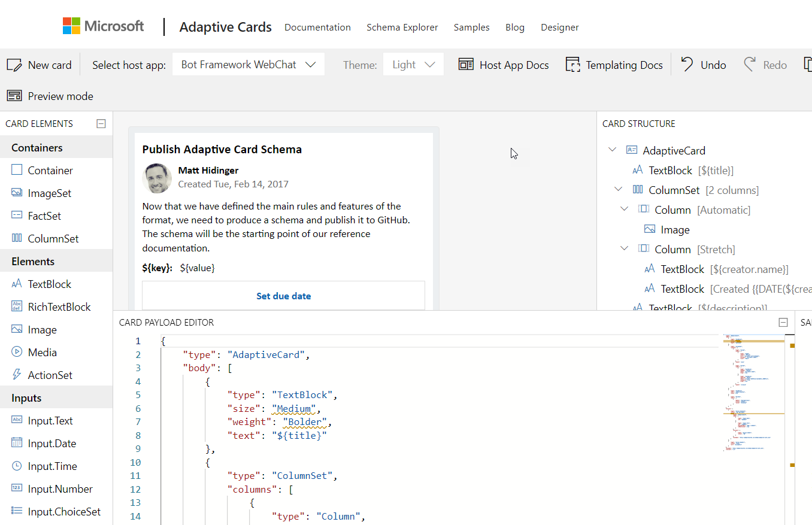Click Matt Hidinger's avatar thumbnail
The width and height of the screenshot is (812, 525).
157,178
